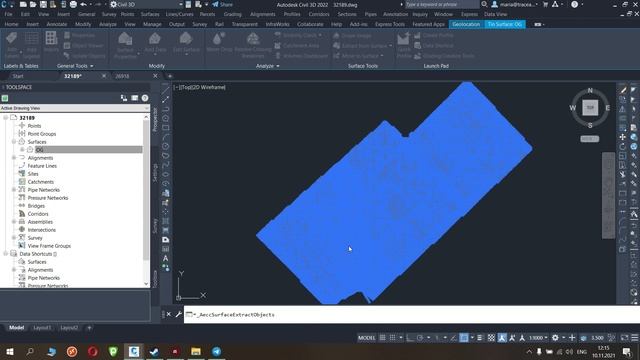This screenshot has height=360, width=640.
Task: Toggle the MODEL space button
Action: coord(366,338)
